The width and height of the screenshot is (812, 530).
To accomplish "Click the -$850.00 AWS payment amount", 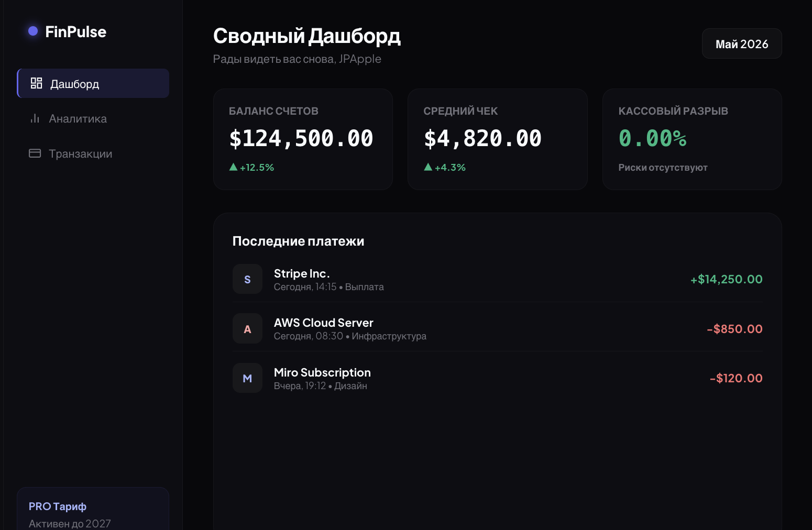I will coord(734,329).
